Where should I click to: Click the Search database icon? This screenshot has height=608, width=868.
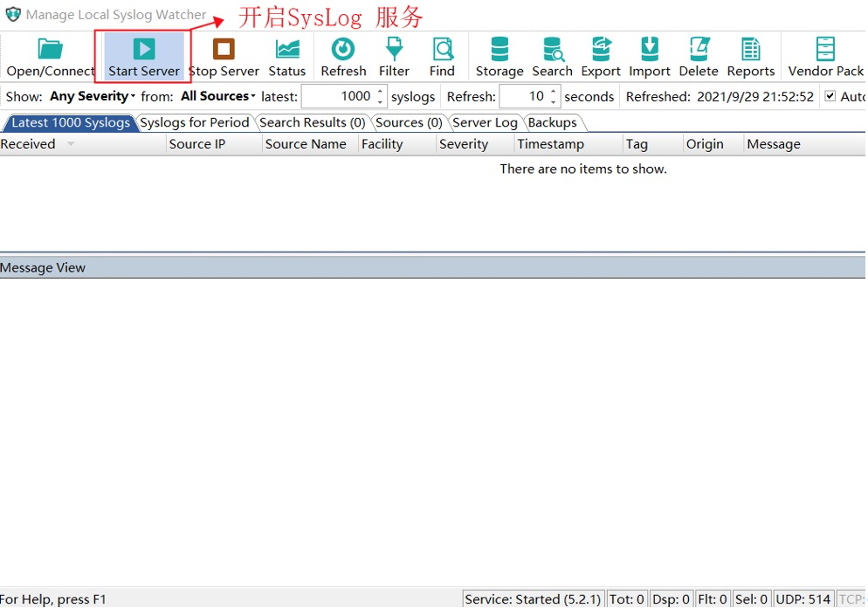pyautogui.click(x=553, y=49)
